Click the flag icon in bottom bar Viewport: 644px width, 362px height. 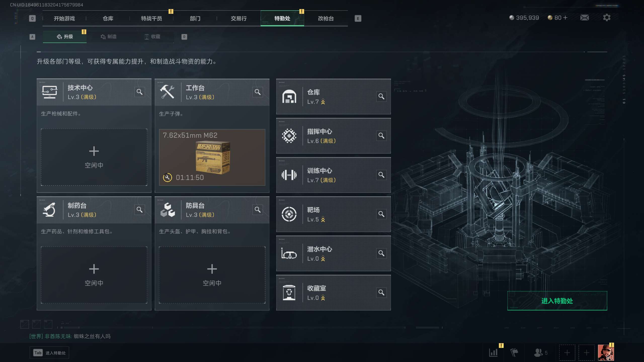coord(514,353)
